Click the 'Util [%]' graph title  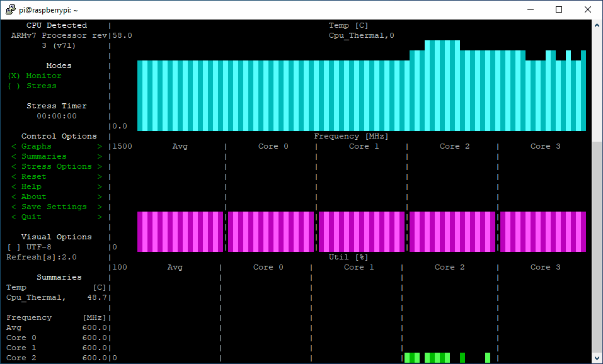tap(348, 257)
